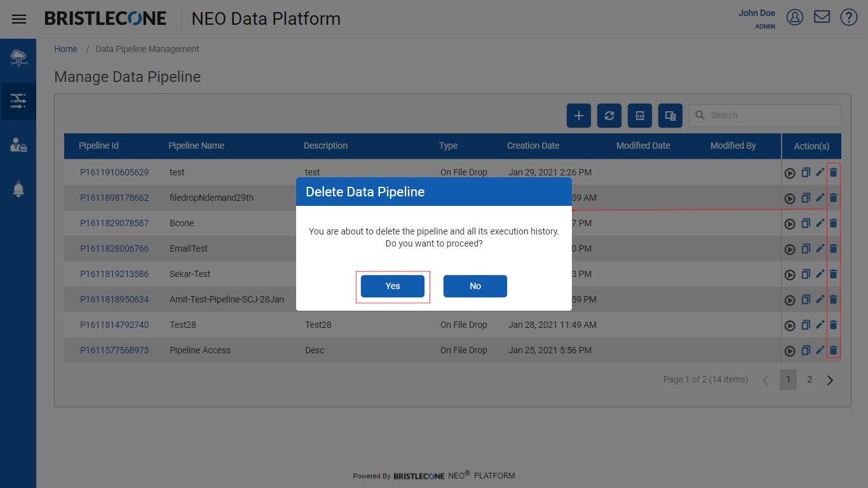Run the Test28 pipeline
The image size is (868, 488).
pyautogui.click(x=790, y=325)
